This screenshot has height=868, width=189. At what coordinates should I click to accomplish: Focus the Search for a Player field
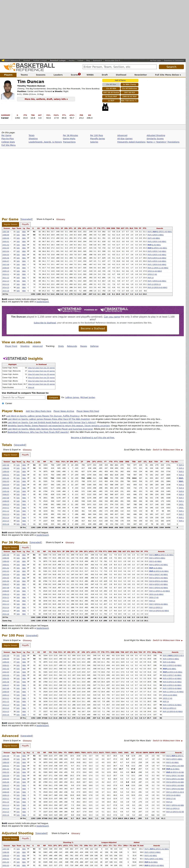24,398
